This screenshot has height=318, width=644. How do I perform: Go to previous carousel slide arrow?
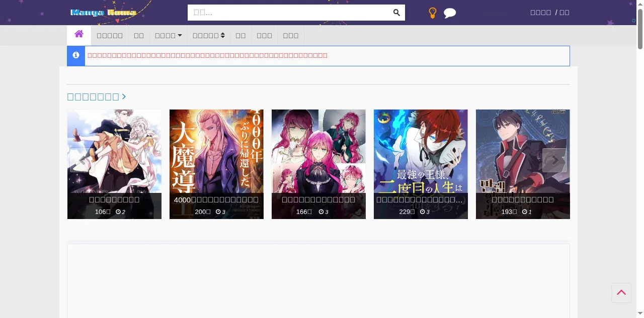[x=83, y=160]
